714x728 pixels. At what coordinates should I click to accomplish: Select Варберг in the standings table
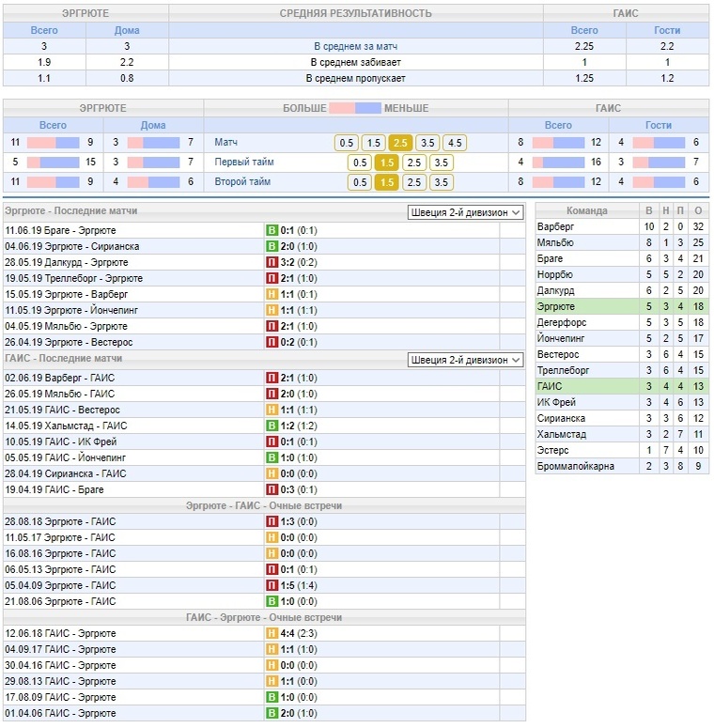click(555, 226)
